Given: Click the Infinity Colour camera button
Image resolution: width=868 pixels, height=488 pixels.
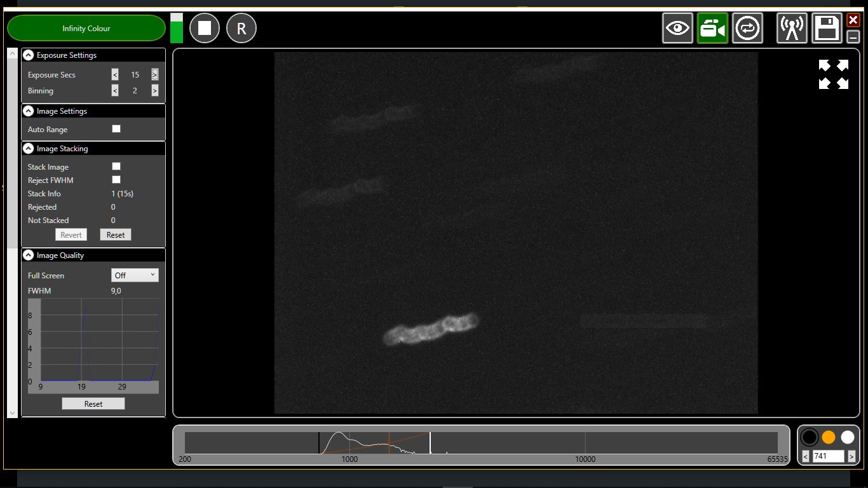Looking at the screenshot, I should (86, 28).
